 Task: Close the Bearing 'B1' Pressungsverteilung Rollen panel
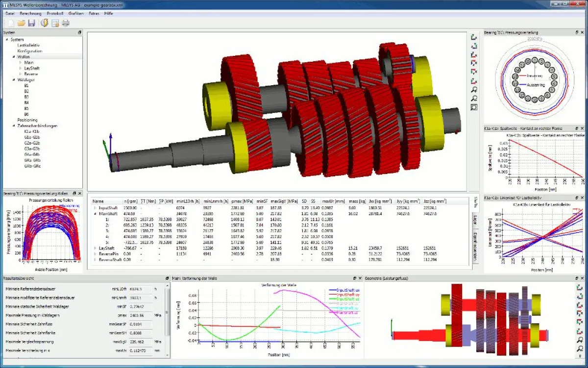(79, 194)
